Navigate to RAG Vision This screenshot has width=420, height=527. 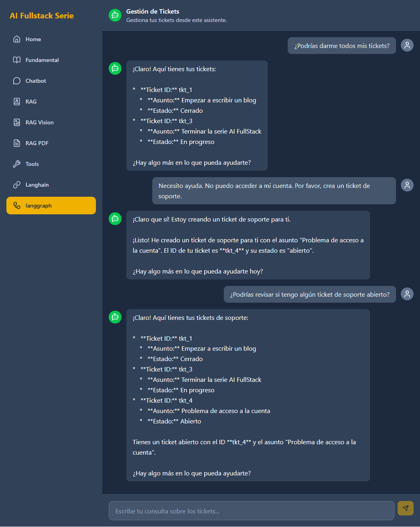pyautogui.click(x=40, y=122)
